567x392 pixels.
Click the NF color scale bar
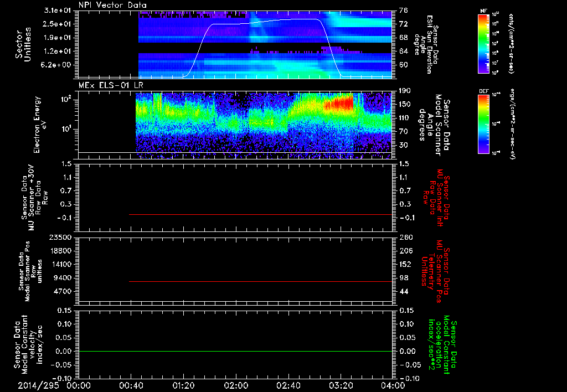click(x=483, y=43)
